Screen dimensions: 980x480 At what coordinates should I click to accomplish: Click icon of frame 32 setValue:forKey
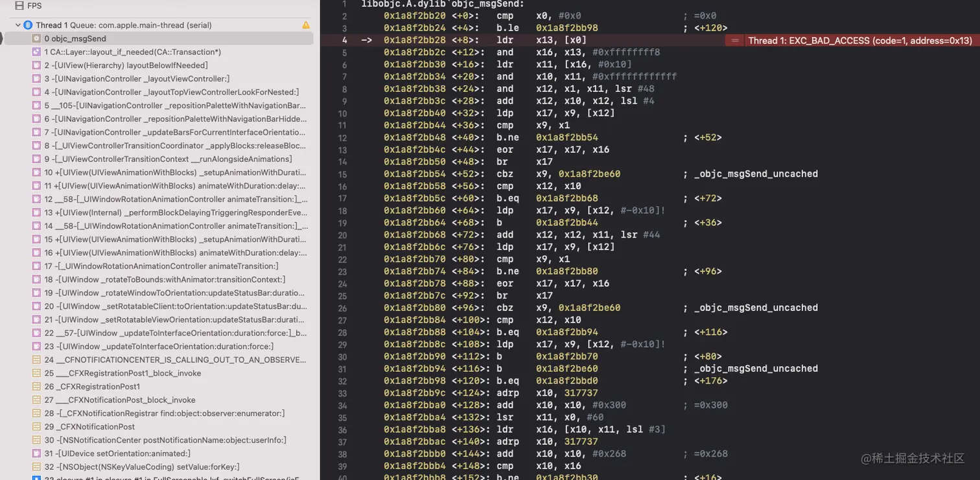(x=37, y=467)
